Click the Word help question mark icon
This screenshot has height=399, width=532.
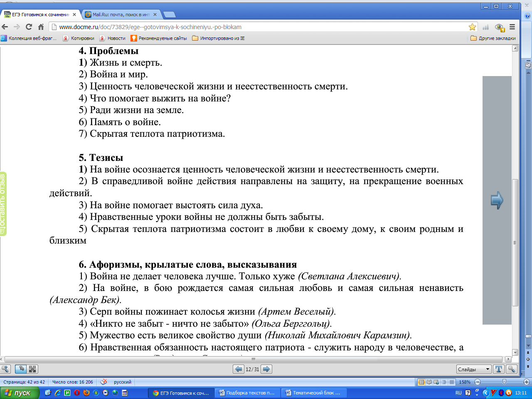point(527,16)
